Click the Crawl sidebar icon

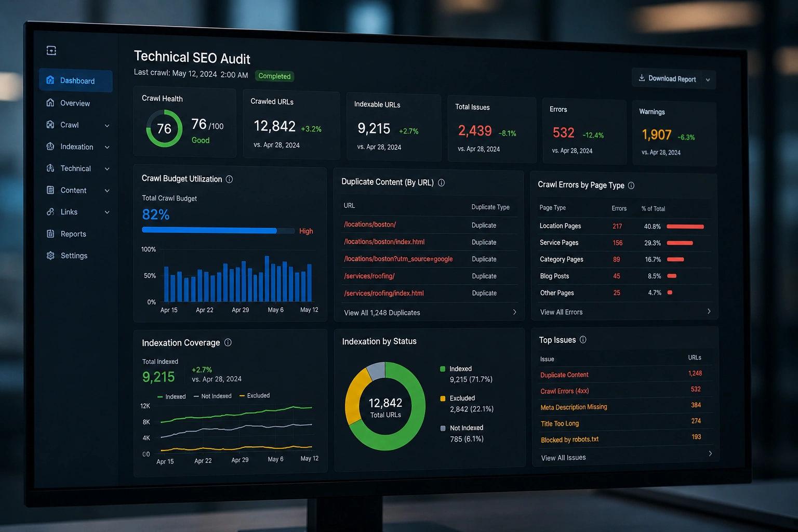point(50,125)
